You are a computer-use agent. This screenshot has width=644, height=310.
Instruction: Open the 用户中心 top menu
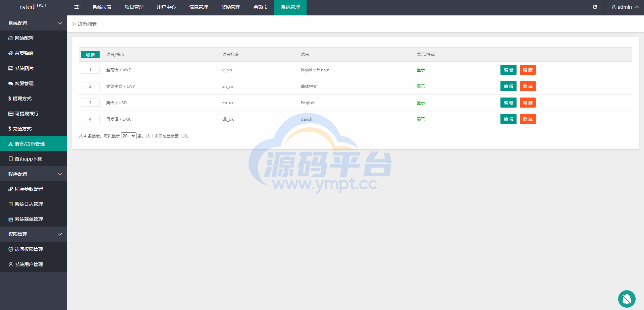point(166,7)
